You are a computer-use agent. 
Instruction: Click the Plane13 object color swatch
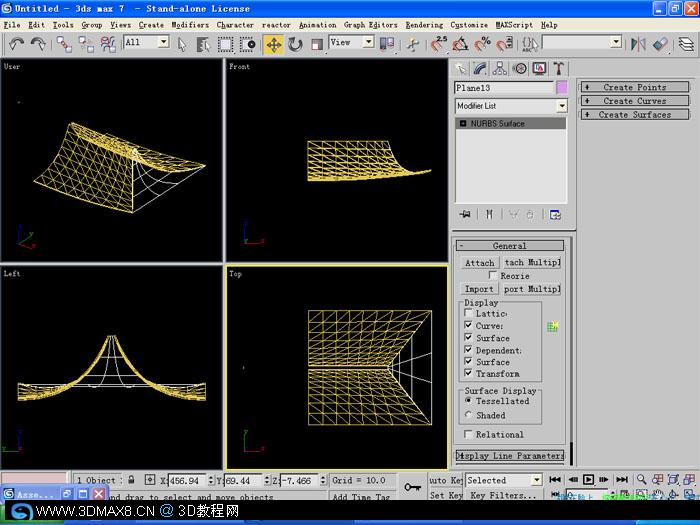click(562, 88)
